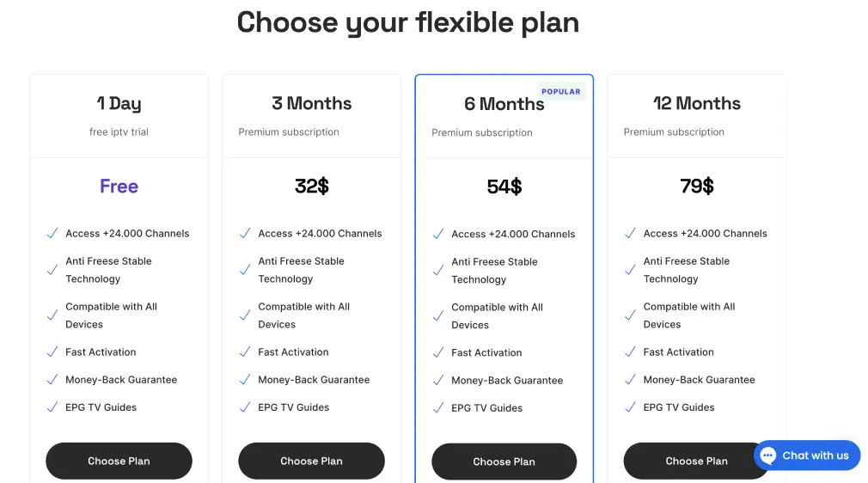
Task: Select the 12 Months plan heading
Action: (x=696, y=104)
